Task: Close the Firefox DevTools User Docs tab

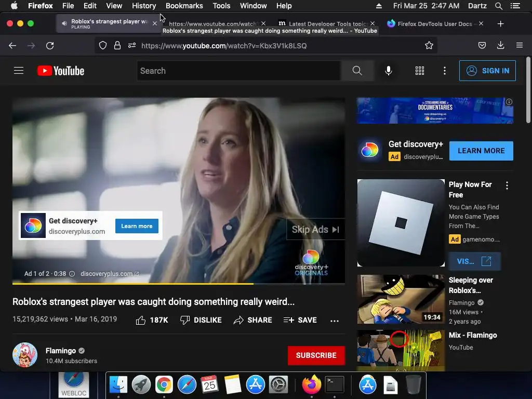Action: click(x=481, y=24)
